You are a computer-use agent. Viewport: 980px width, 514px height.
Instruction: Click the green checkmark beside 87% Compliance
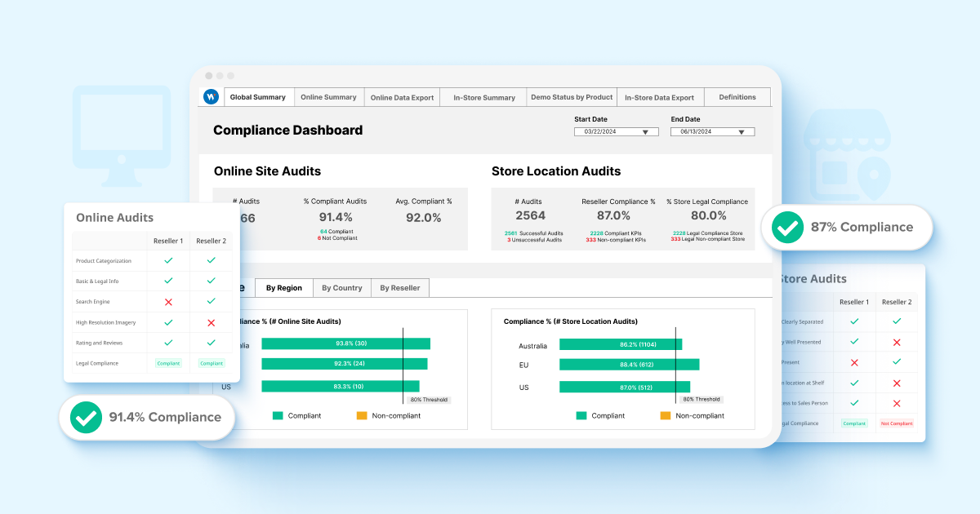(787, 228)
